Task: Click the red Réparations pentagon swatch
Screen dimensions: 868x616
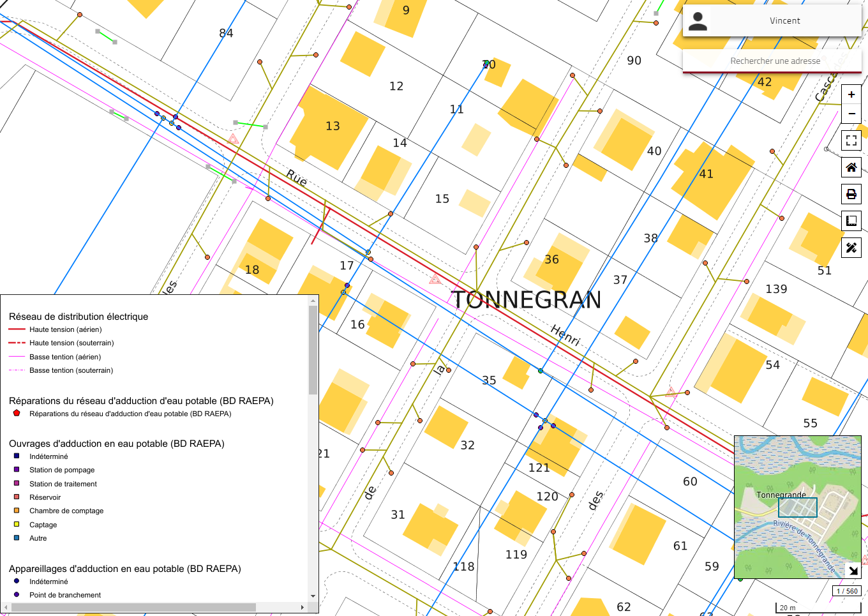Action: tap(17, 413)
